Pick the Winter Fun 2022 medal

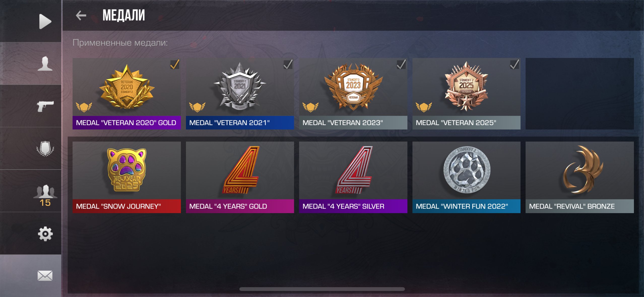pyautogui.click(x=466, y=177)
